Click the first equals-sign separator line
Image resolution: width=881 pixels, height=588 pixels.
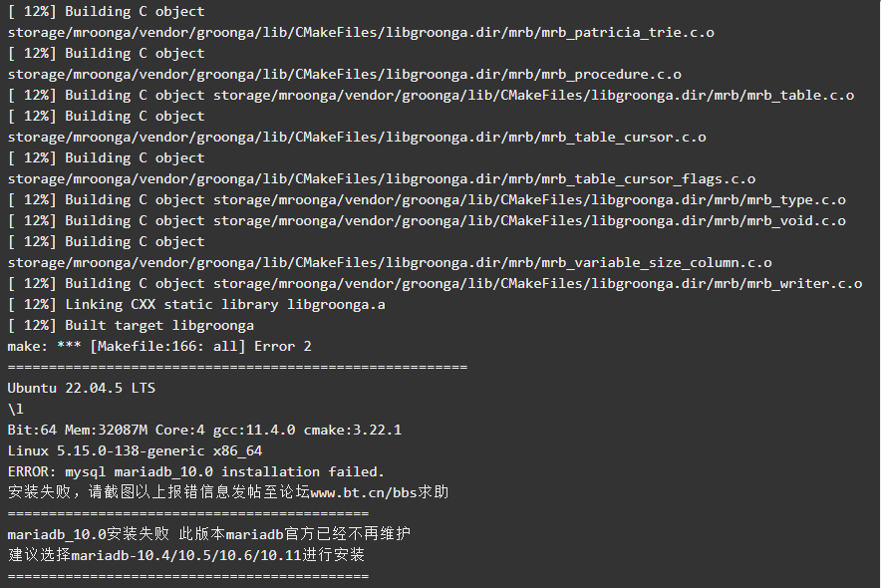tap(237, 368)
